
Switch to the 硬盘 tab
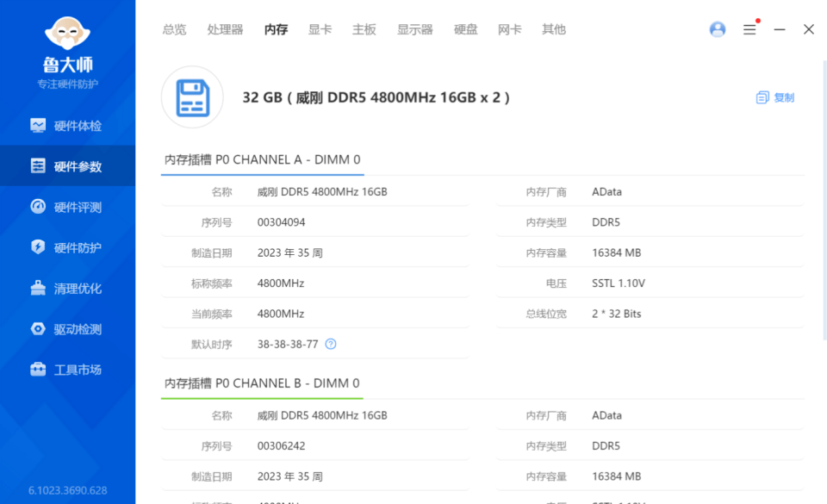465,28
